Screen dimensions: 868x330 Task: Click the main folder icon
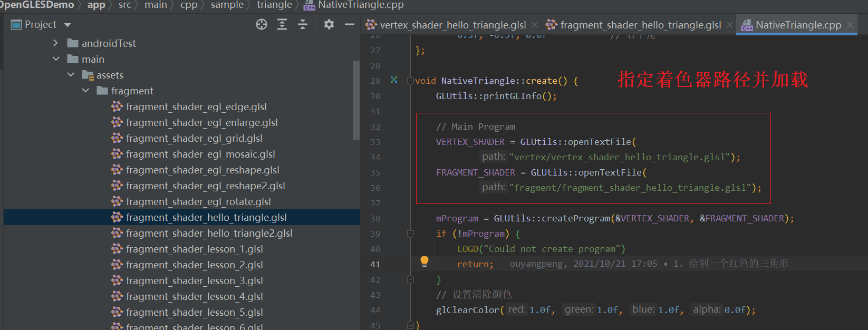[73, 59]
